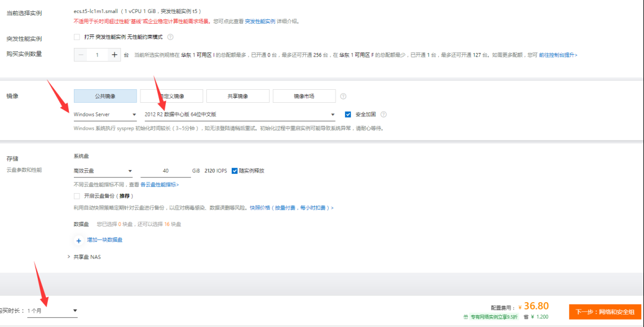Enable 打开突发性能实例 无性能约束模式 checkbox
This screenshot has height=327, width=644.
(x=78, y=38)
